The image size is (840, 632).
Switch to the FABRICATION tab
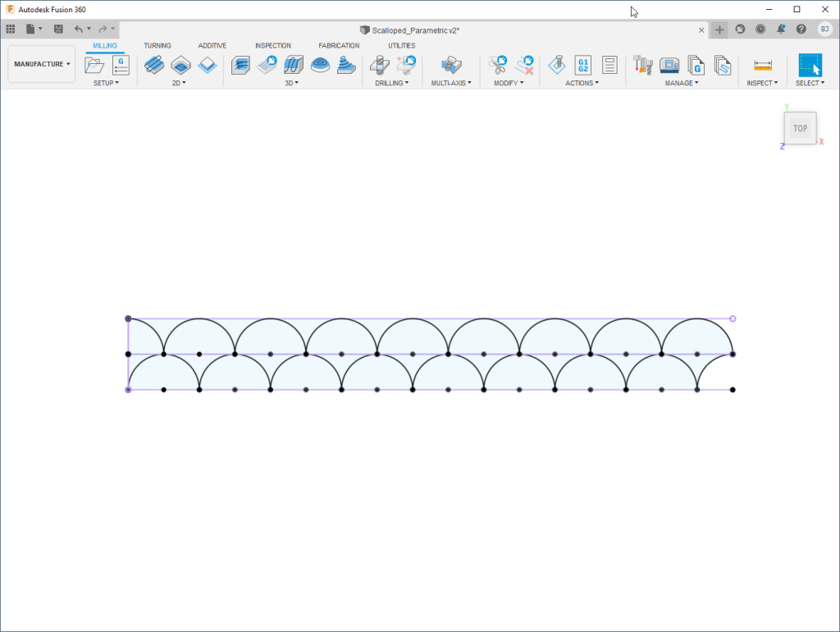339,46
